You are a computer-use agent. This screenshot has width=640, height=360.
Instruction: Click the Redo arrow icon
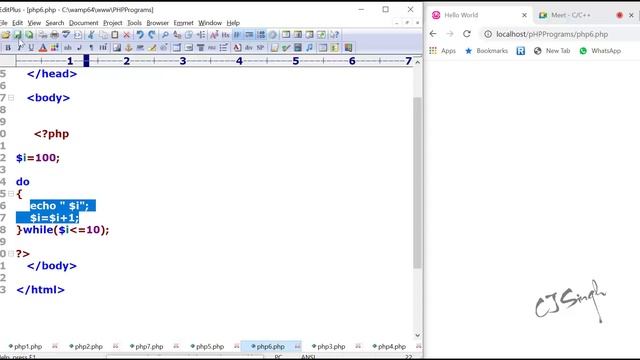(x=152, y=35)
